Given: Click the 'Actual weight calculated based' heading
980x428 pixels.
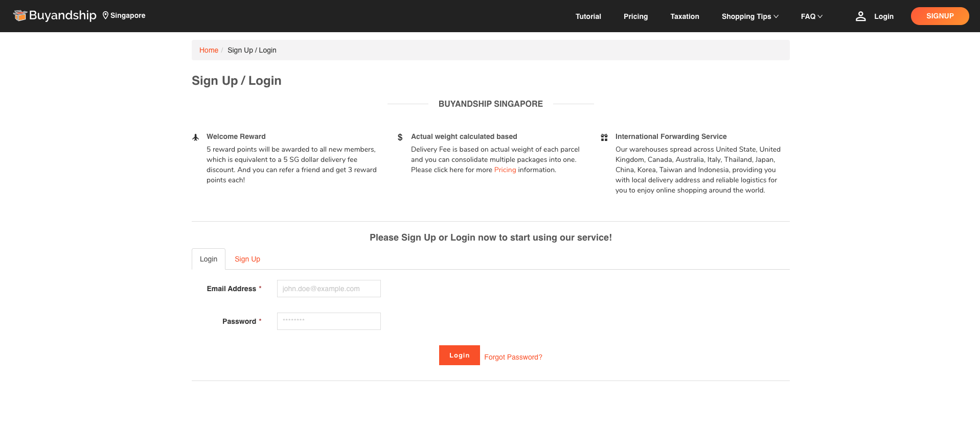Looking at the screenshot, I should tap(464, 136).
